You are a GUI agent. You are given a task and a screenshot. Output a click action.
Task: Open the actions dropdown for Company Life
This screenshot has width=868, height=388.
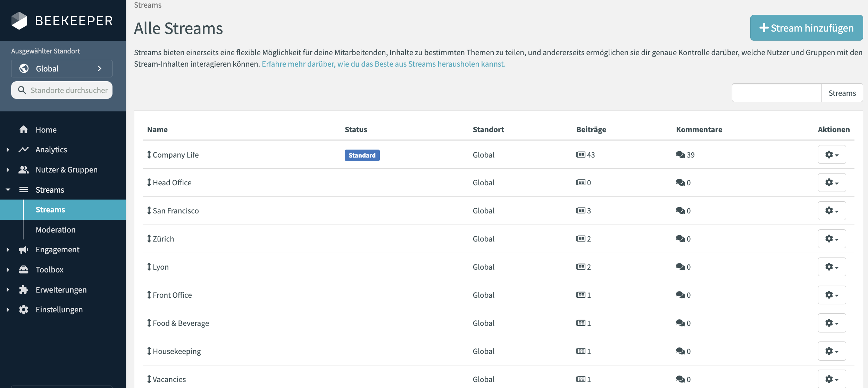click(x=832, y=155)
